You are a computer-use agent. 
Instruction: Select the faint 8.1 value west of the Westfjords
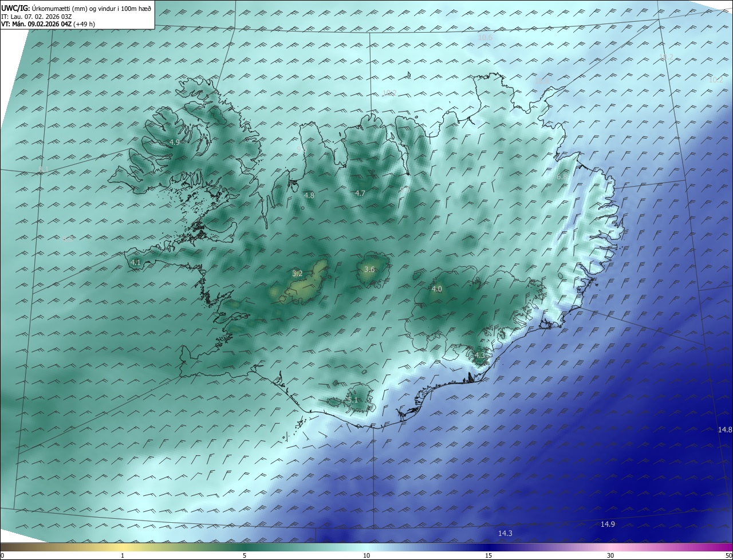click(44, 169)
